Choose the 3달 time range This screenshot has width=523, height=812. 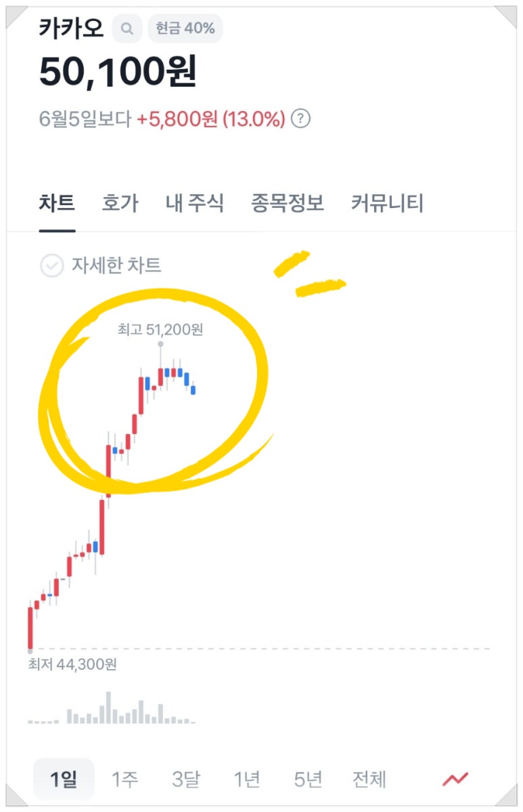[185, 779]
